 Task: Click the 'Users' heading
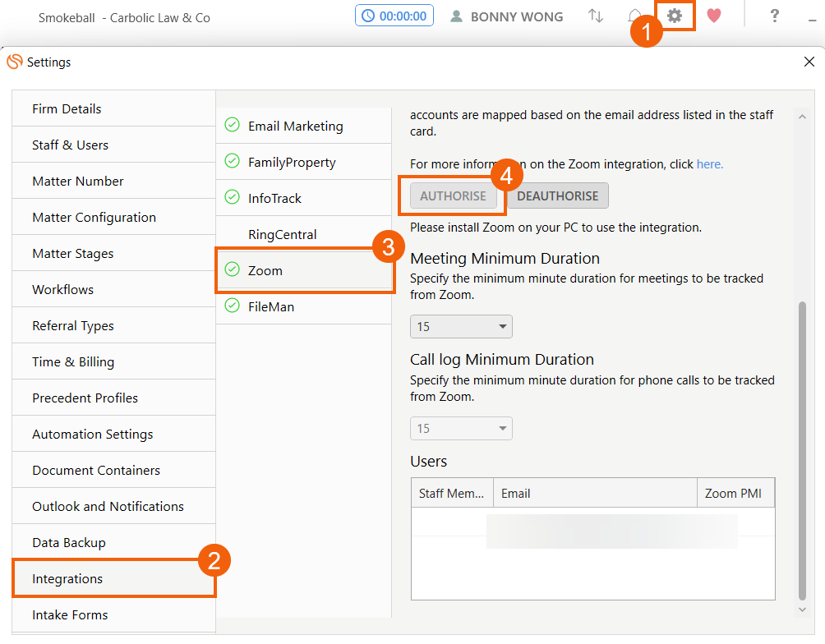click(x=428, y=462)
